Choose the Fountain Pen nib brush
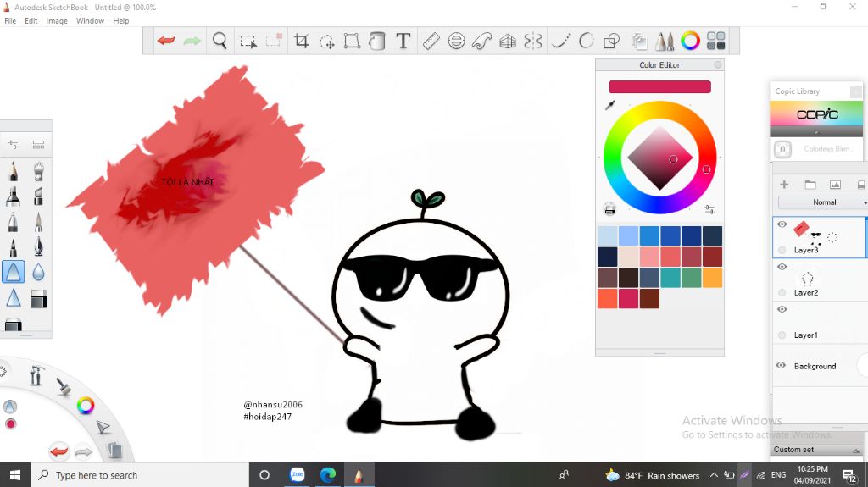 pyautogui.click(x=38, y=246)
